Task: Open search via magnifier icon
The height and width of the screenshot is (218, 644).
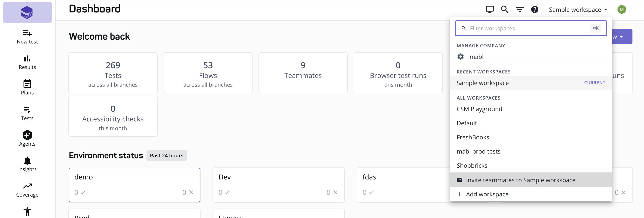Action: tap(505, 9)
